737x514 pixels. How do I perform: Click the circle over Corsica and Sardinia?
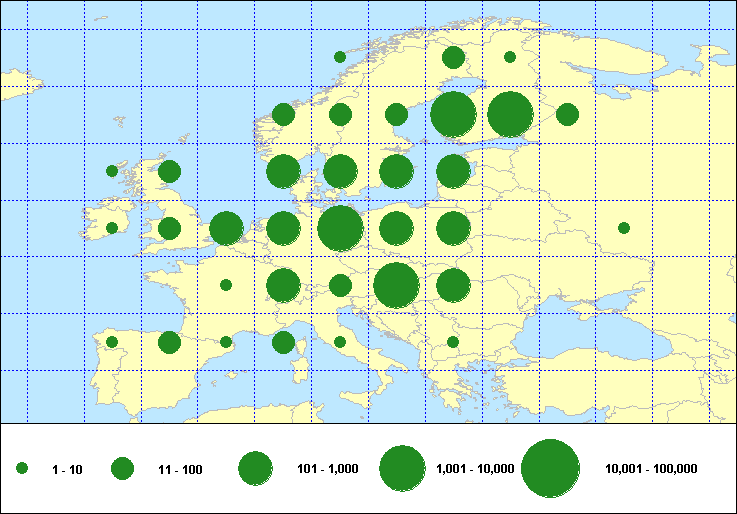[x=283, y=342]
